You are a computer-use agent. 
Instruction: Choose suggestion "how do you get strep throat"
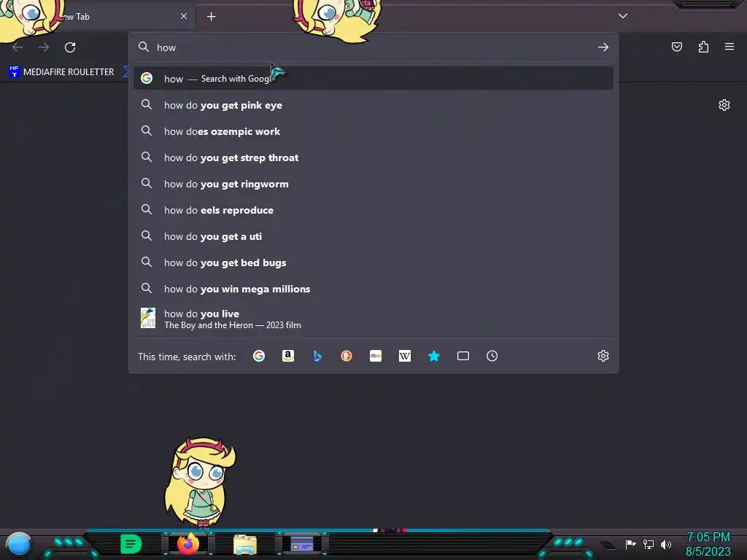[373, 157]
